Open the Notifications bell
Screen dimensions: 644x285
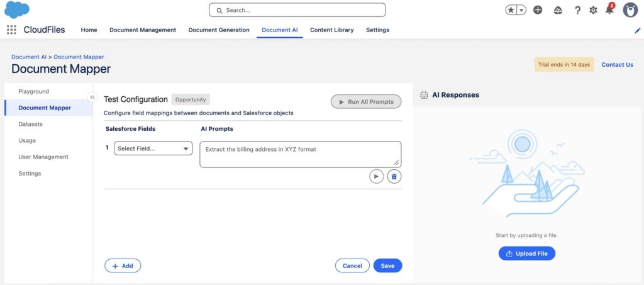(x=609, y=10)
